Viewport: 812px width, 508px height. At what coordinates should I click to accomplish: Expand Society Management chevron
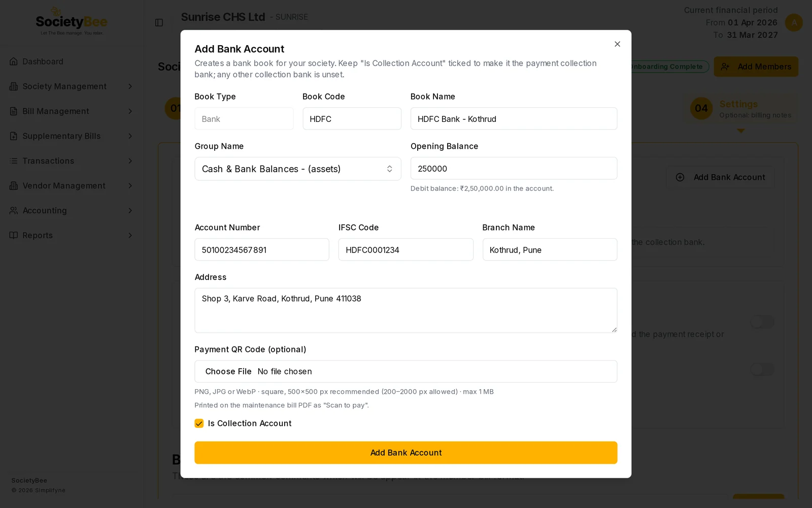(130, 86)
